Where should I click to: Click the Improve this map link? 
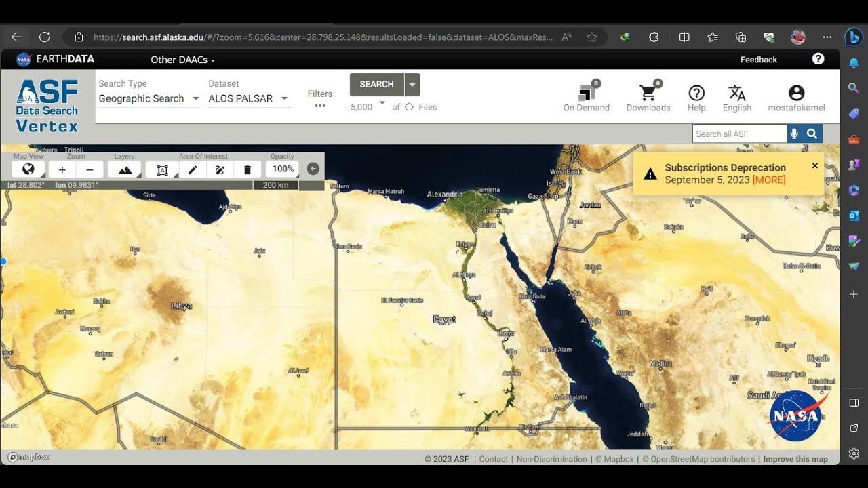(x=795, y=459)
